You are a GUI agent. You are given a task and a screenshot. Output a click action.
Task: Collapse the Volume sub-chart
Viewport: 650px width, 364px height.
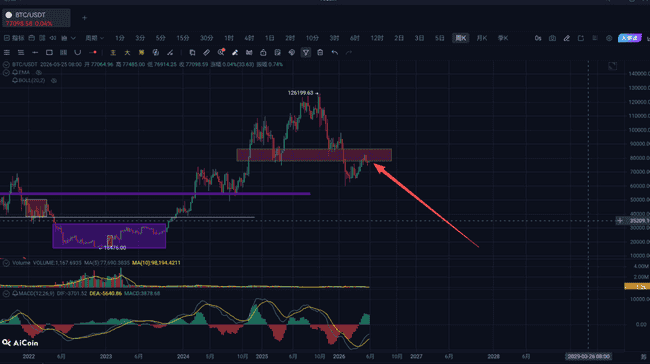coord(6,263)
